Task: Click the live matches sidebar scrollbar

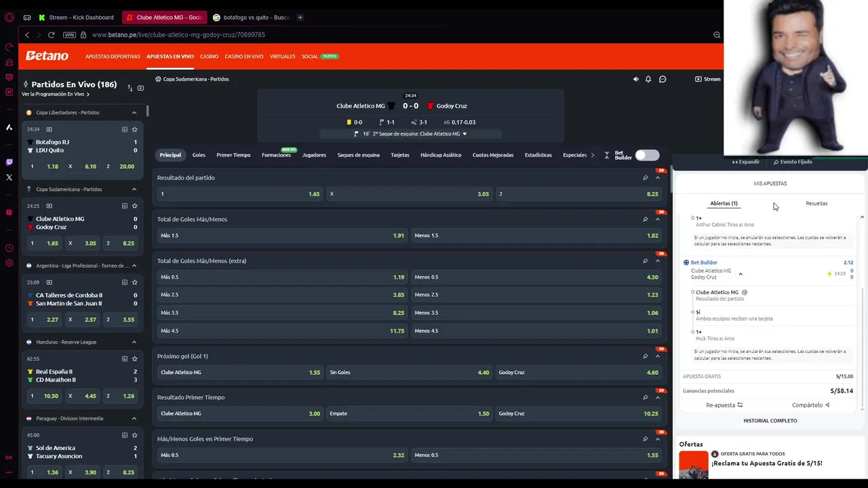Action: (x=147, y=111)
